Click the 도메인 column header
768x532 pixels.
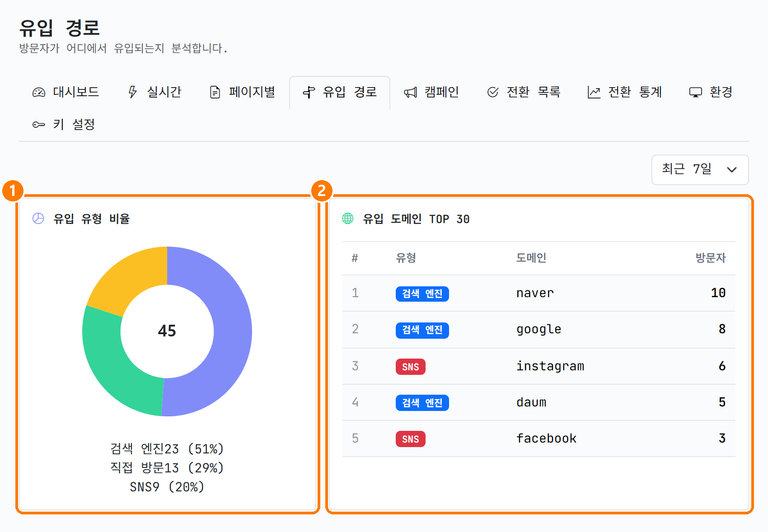point(531,258)
